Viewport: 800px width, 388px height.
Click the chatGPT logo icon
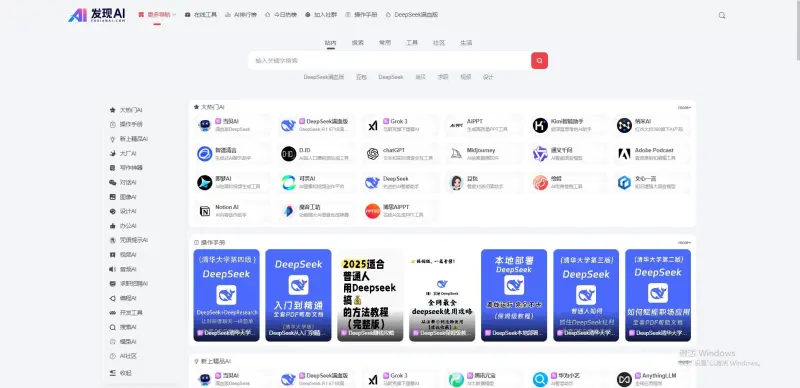(x=373, y=154)
